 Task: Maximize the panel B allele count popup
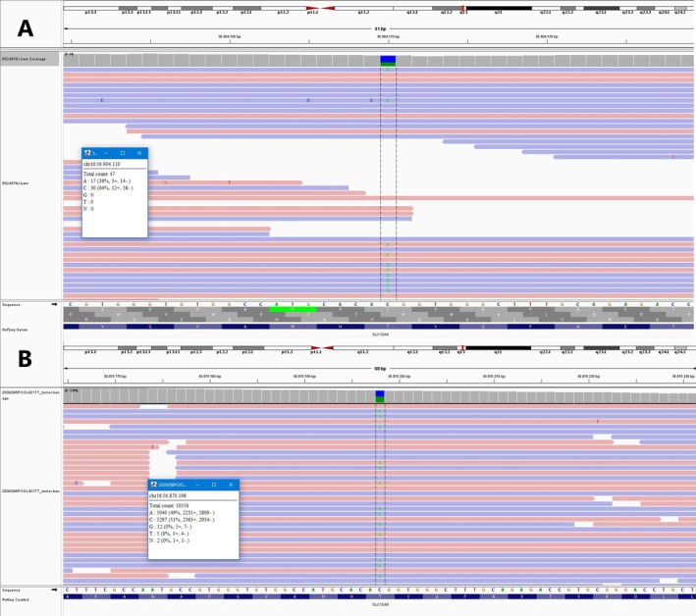214,485
